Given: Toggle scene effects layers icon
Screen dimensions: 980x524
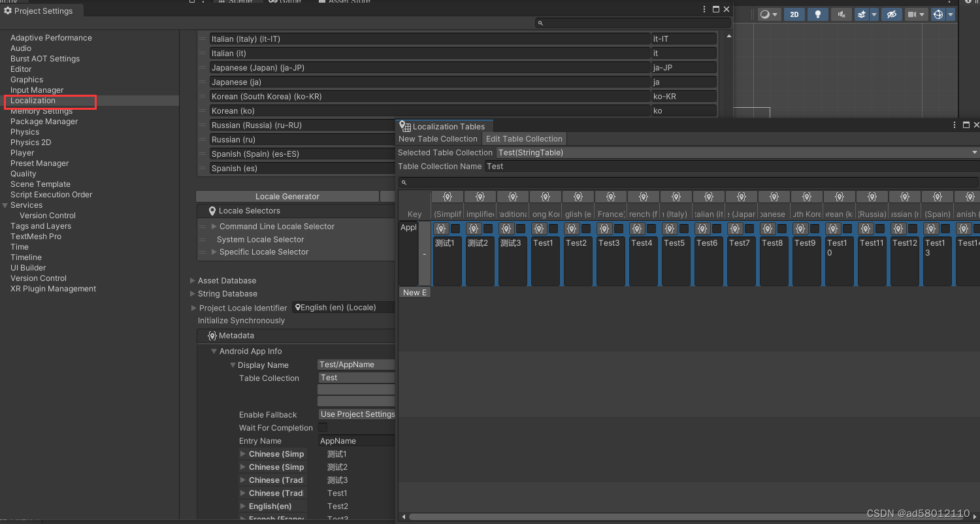Looking at the screenshot, I should [862, 14].
